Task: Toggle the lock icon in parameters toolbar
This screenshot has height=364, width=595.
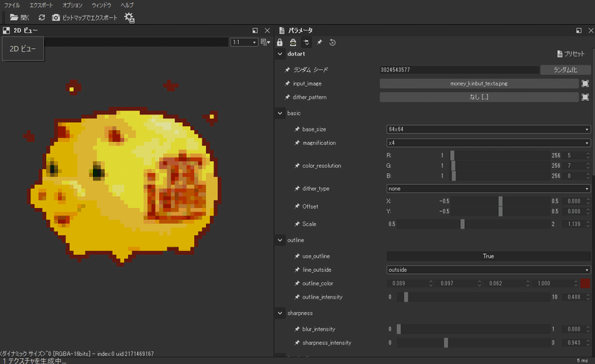Action: pos(280,42)
